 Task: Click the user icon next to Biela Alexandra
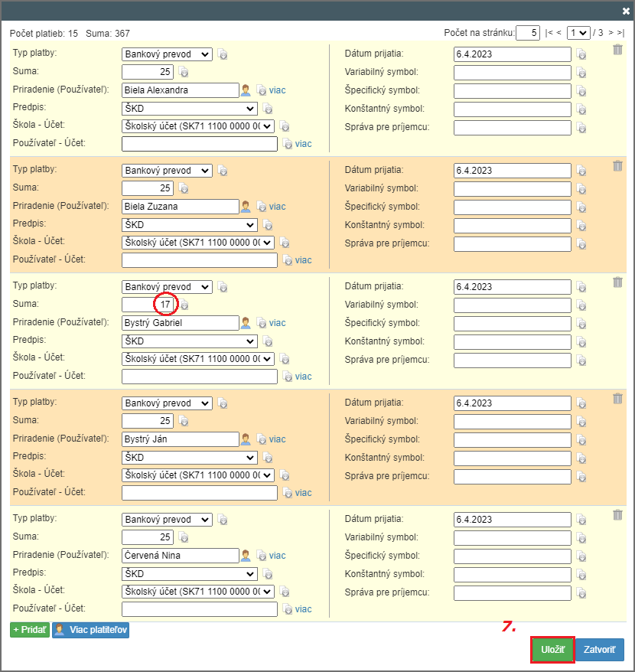(x=246, y=90)
